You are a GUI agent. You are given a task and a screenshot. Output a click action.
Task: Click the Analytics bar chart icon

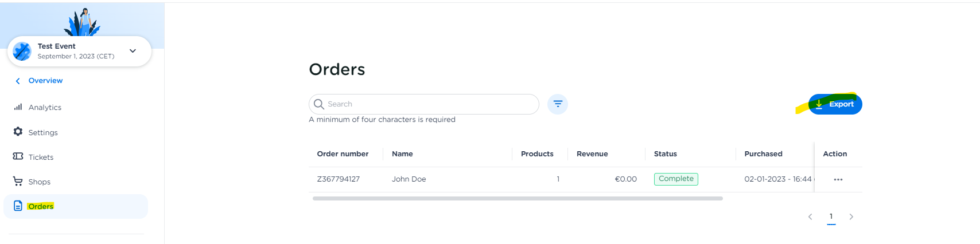[x=18, y=107]
